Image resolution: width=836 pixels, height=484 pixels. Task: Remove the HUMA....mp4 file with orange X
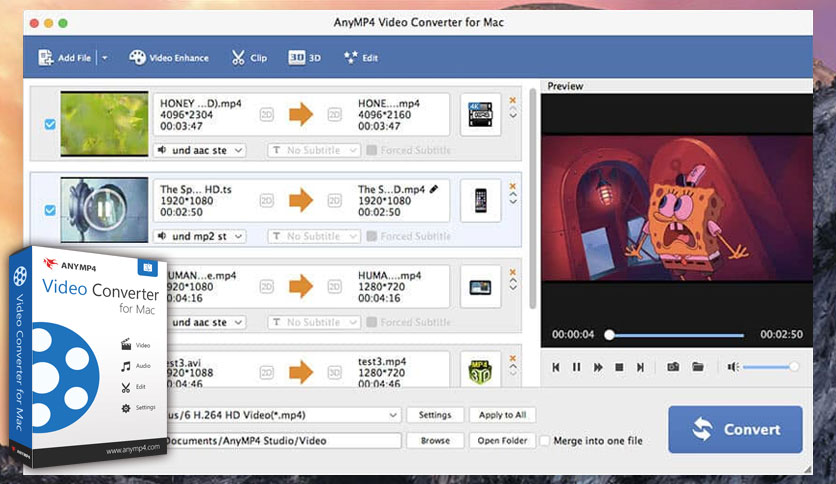coord(512,272)
